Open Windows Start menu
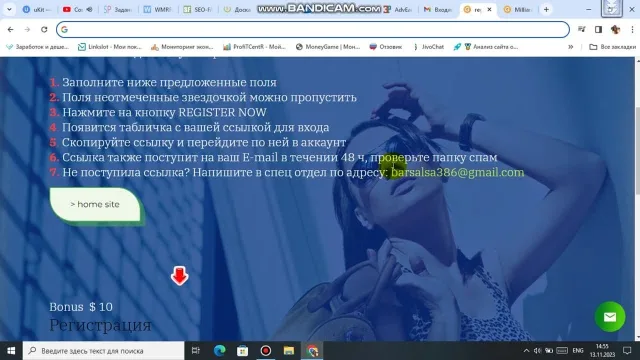 11,351
